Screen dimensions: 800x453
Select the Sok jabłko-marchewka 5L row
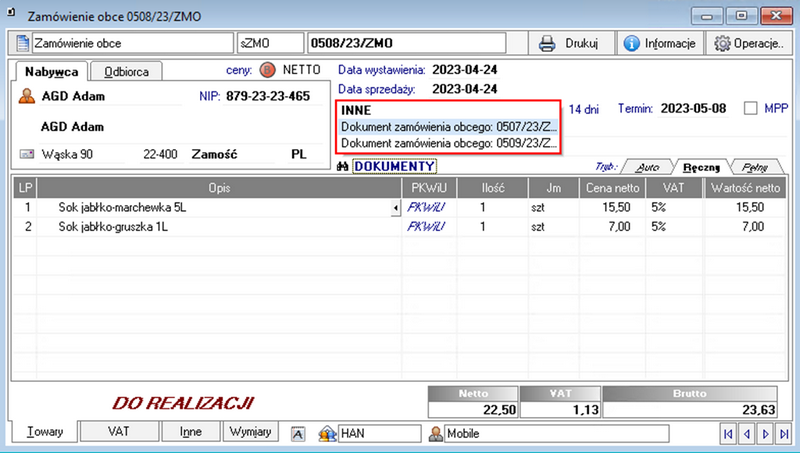tap(399, 207)
